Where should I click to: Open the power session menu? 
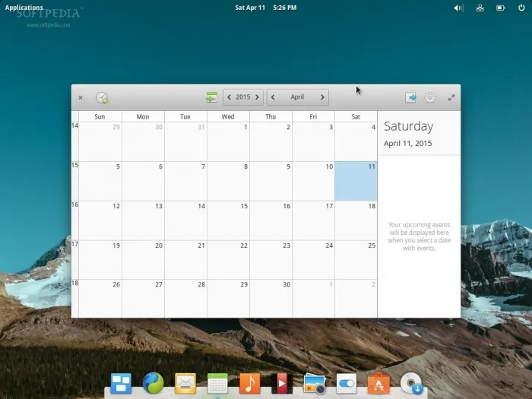[521, 8]
